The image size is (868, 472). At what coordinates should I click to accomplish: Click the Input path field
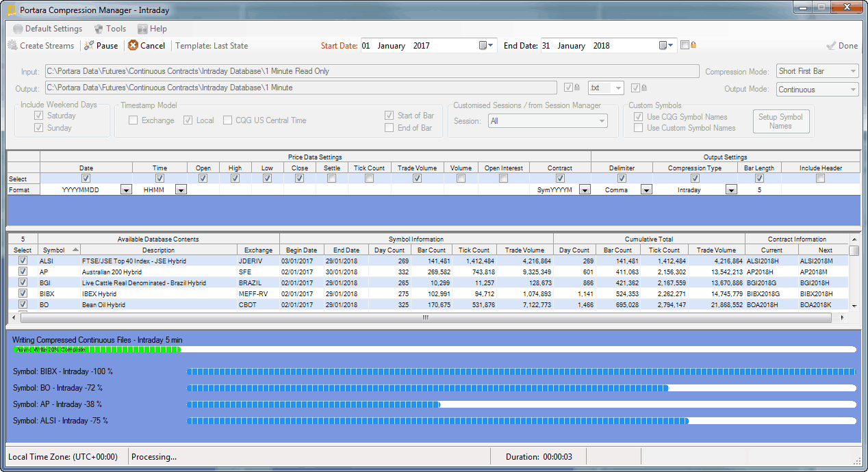coord(372,71)
